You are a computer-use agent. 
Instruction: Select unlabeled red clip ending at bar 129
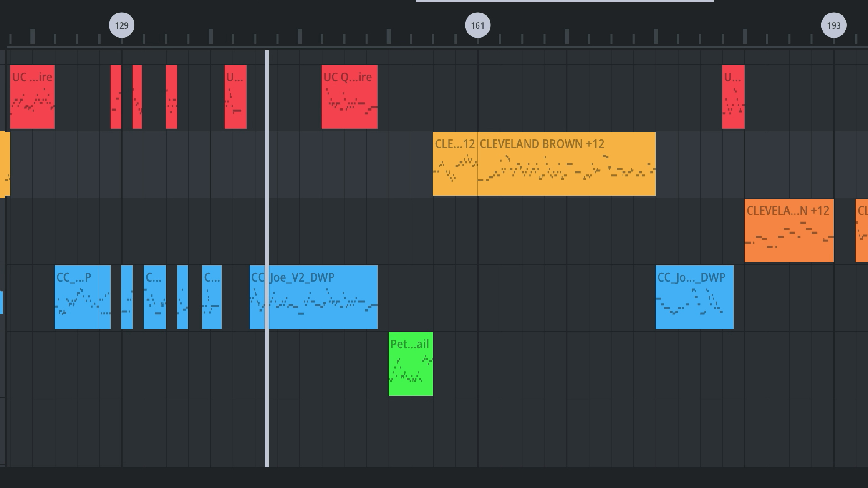click(116, 97)
